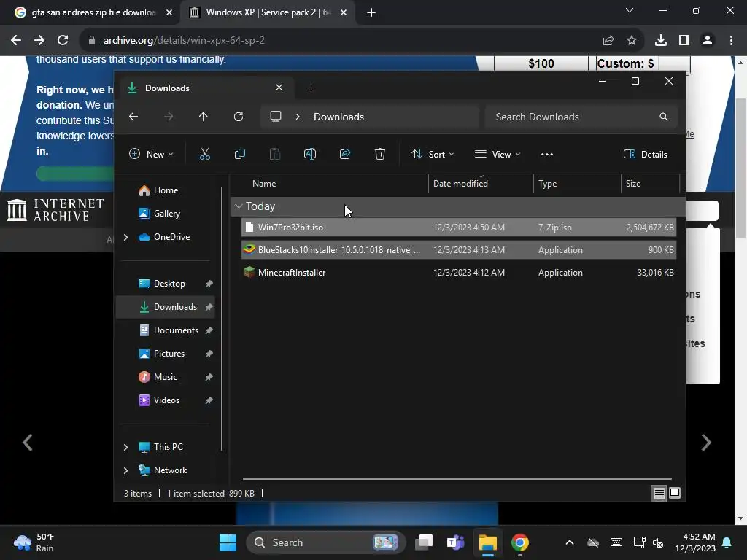
Task: Open Microsoft Teams from taskbar
Action: tap(455, 542)
